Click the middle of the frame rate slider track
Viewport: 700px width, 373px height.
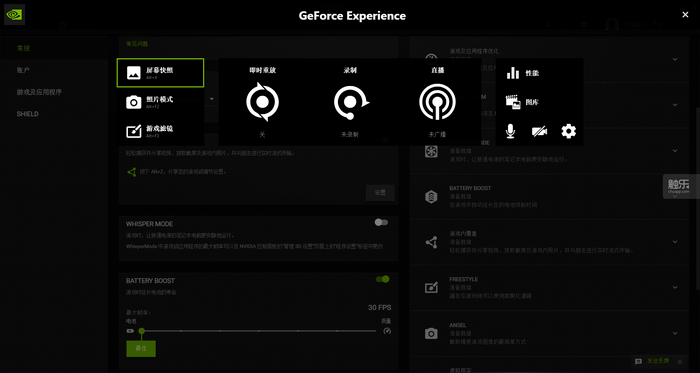[x=258, y=331]
